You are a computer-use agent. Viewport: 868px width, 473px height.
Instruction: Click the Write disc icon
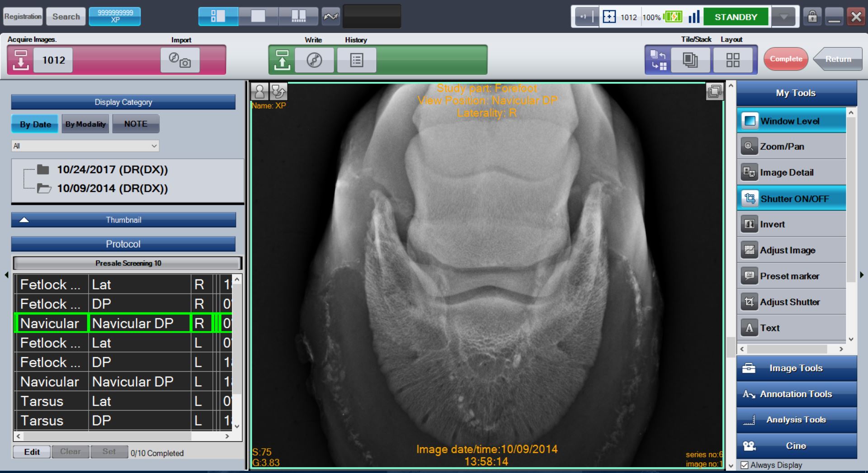tap(314, 60)
